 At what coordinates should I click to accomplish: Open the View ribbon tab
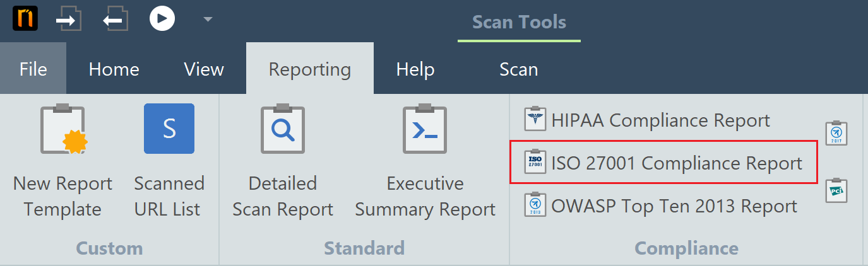(203, 69)
